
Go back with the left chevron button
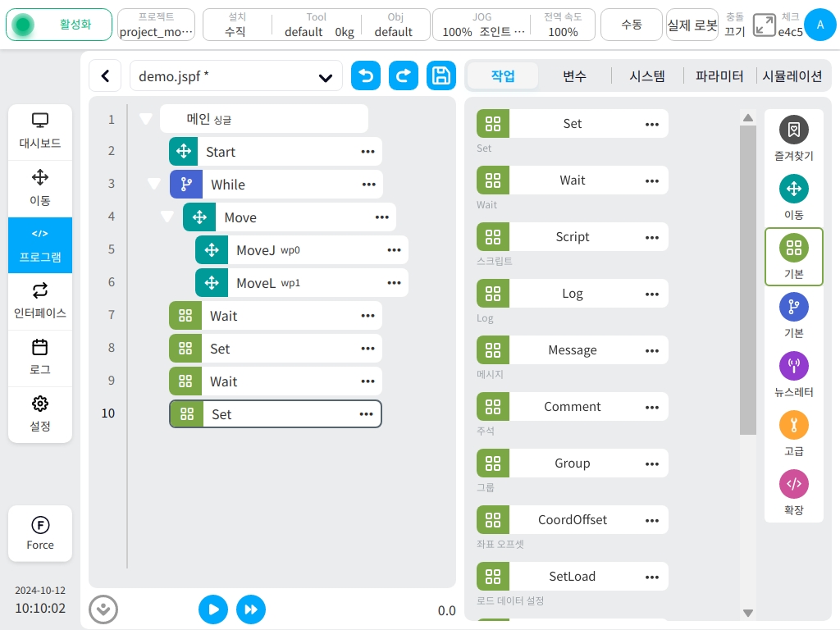(x=106, y=76)
